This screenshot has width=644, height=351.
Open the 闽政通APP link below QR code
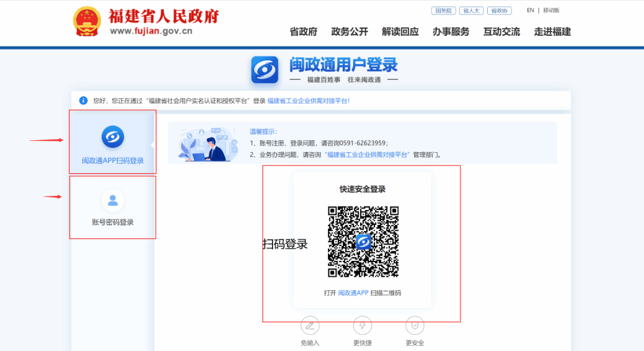coord(354,293)
